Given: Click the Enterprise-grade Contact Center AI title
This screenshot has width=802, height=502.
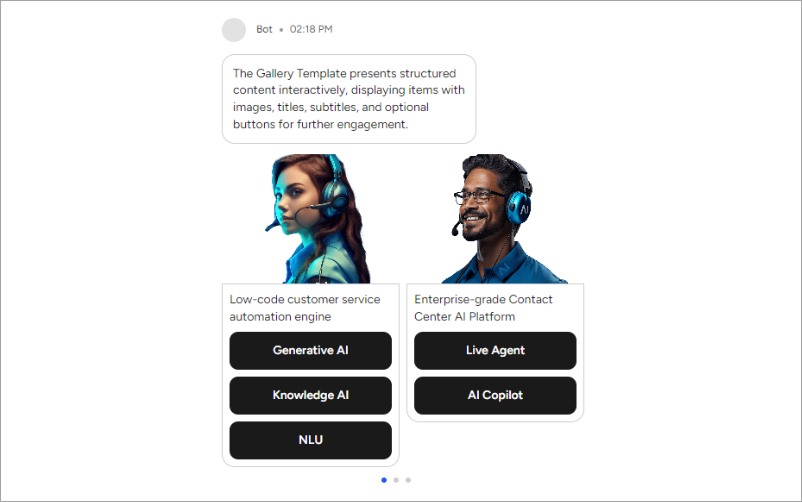Looking at the screenshot, I should 483,308.
